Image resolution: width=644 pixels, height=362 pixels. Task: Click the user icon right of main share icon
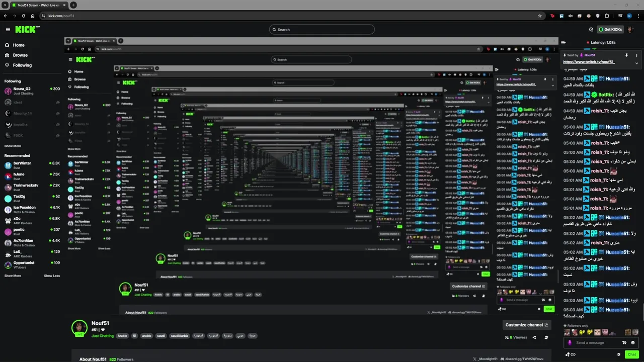tap(546, 337)
